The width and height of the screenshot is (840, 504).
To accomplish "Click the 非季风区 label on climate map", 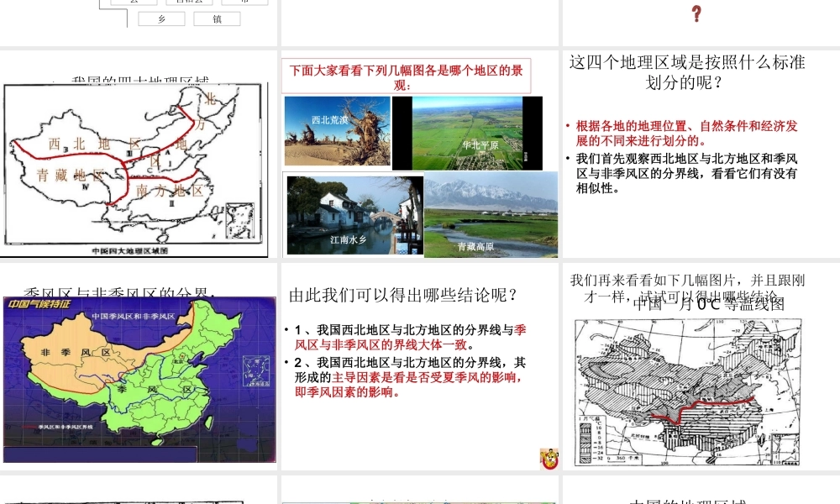I will point(76,353).
